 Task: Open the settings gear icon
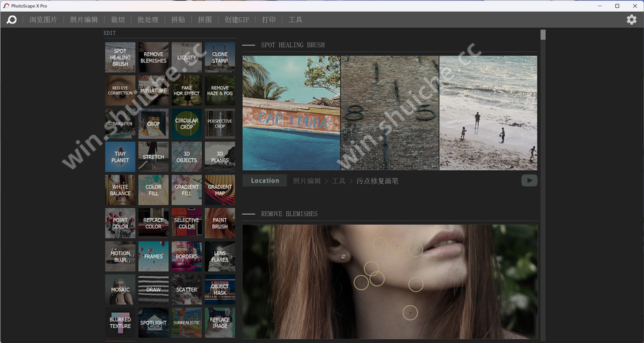(631, 20)
